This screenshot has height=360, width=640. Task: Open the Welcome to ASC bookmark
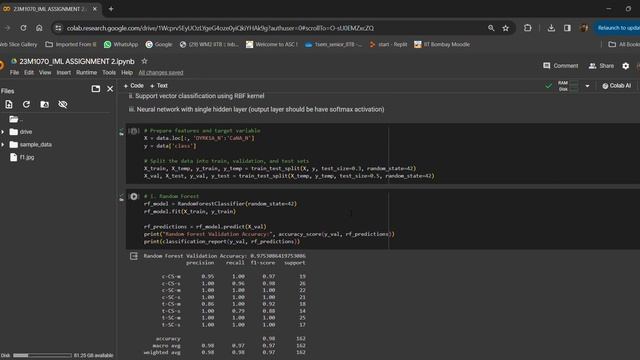[x=271, y=44]
